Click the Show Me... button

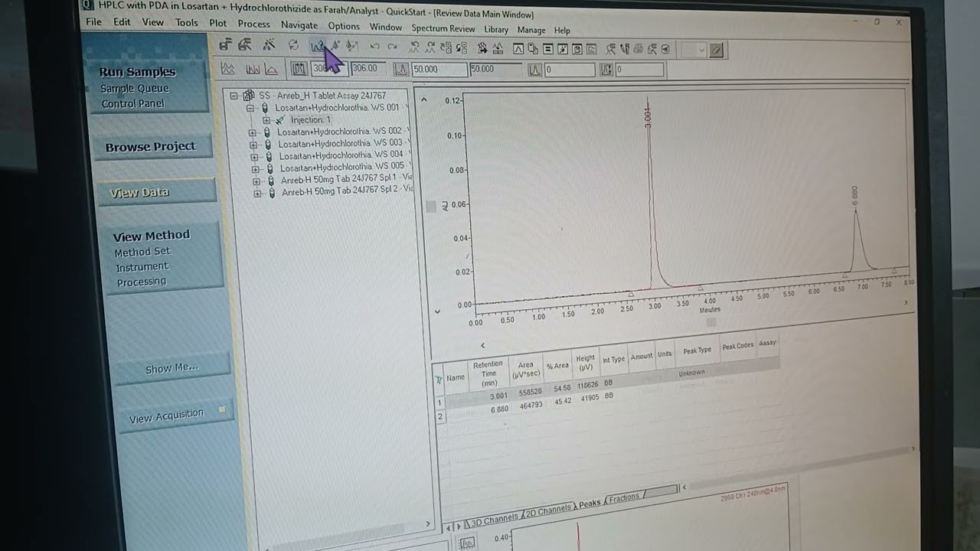click(171, 368)
